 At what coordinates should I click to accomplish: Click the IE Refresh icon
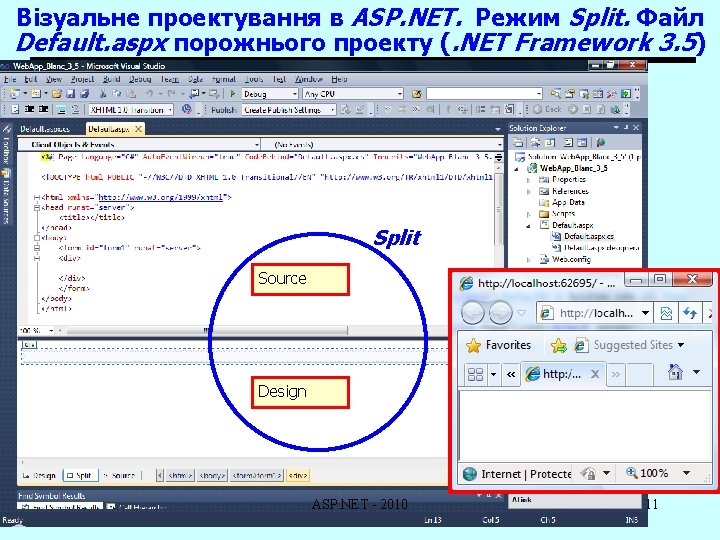point(690,313)
